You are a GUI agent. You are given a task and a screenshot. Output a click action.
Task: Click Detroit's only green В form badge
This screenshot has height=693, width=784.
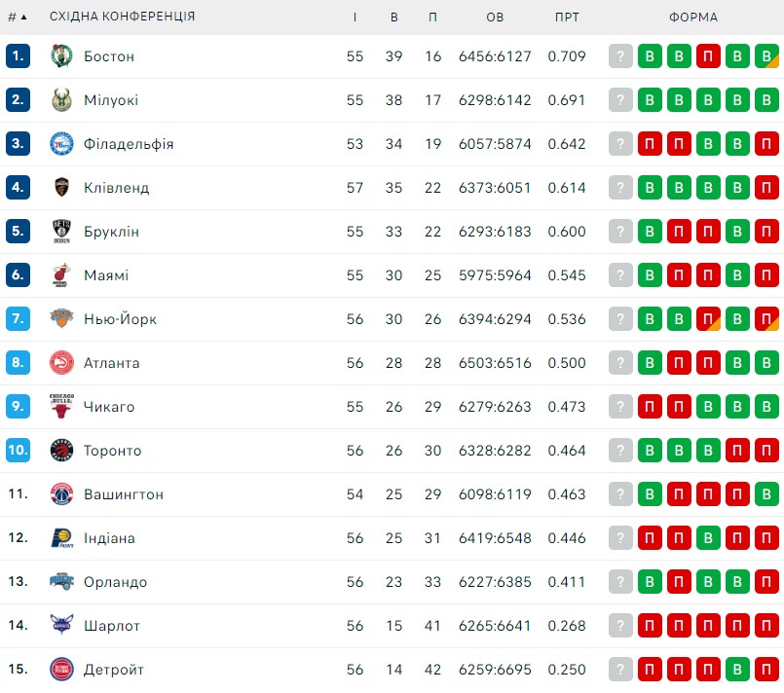point(737,669)
